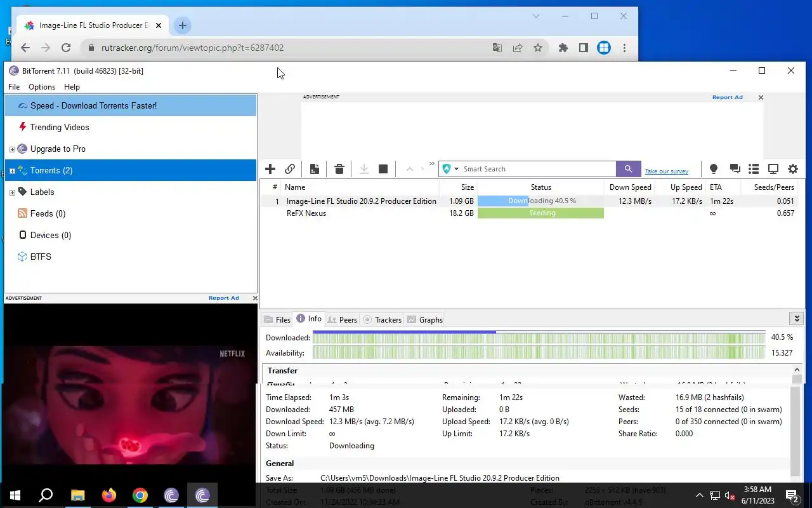The image size is (812, 508).
Task: Close the sidebar advertisement panel
Action: tap(255, 298)
